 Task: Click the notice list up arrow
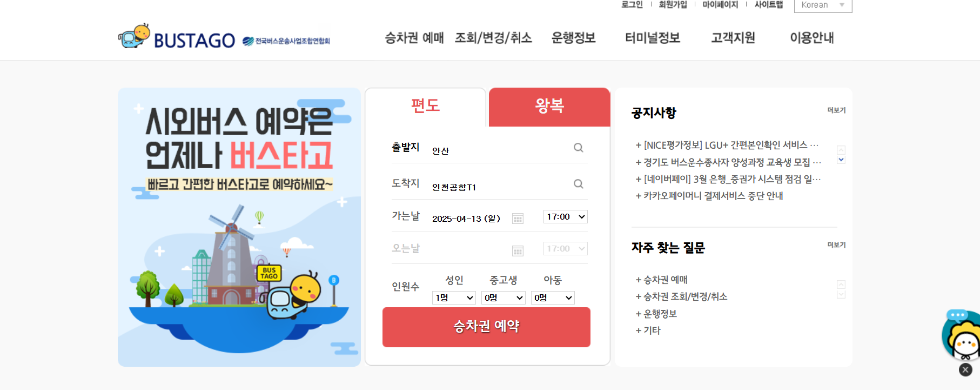click(x=841, y=150)
